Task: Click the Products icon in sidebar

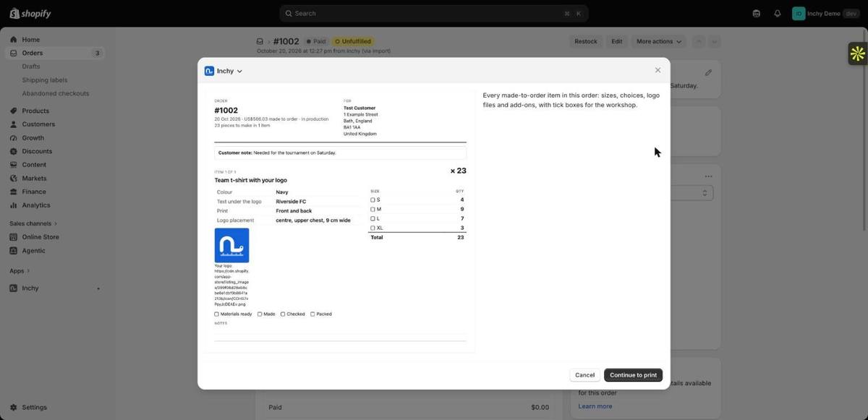Action: [13, 111]
